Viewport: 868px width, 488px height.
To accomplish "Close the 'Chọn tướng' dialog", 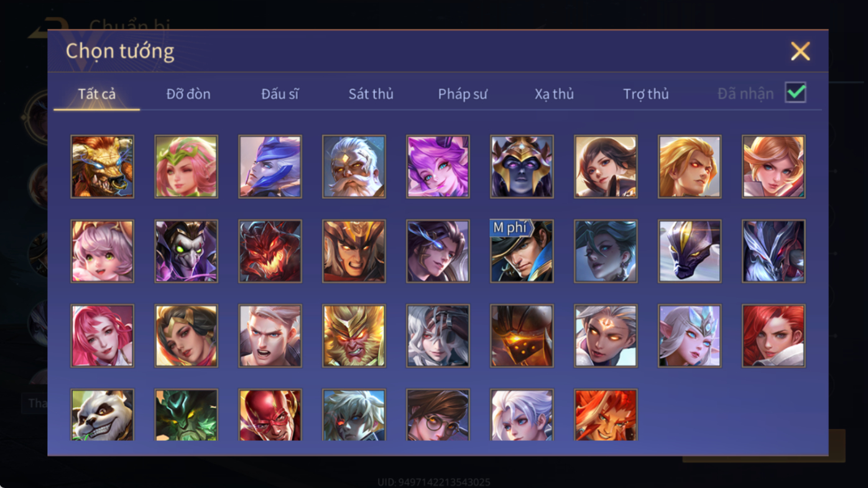I will [800, 51].
